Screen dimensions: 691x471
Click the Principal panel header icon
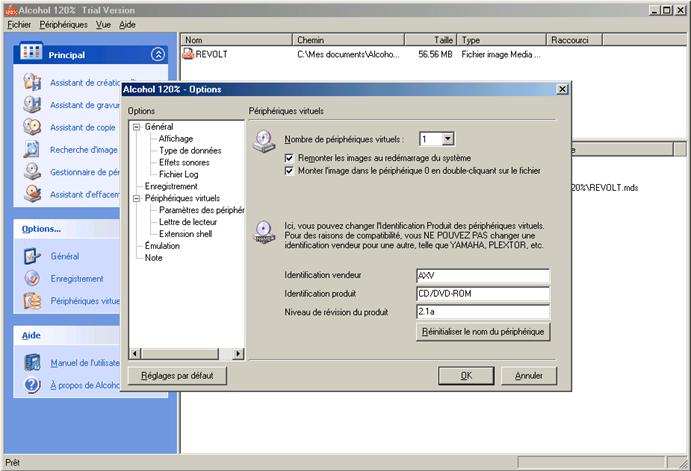[31, 52]
